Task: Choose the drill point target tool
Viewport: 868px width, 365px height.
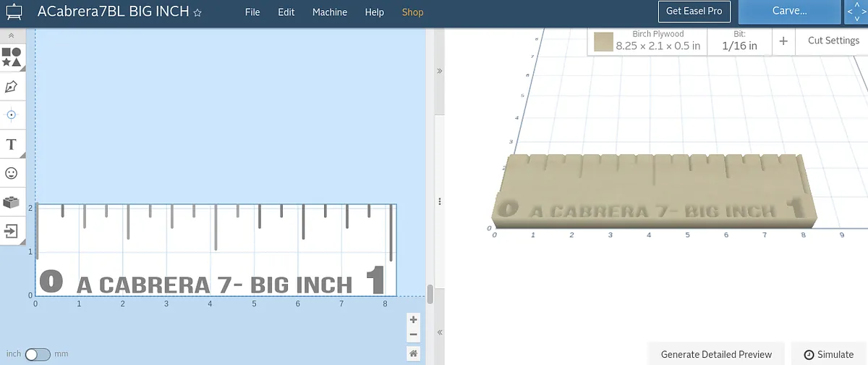Action: pyautogui.click(x=12, y=115)
